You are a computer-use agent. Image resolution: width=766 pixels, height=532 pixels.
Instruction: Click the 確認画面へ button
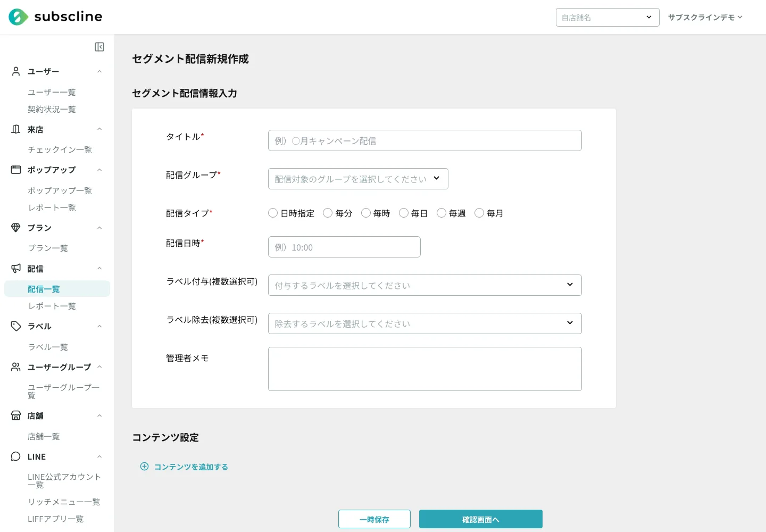tap(481, 519)
